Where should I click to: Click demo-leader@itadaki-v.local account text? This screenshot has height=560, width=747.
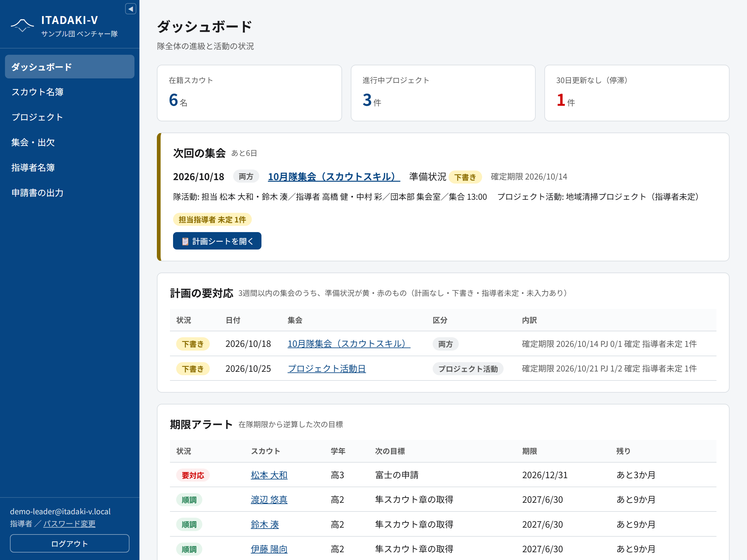point(60,511)
